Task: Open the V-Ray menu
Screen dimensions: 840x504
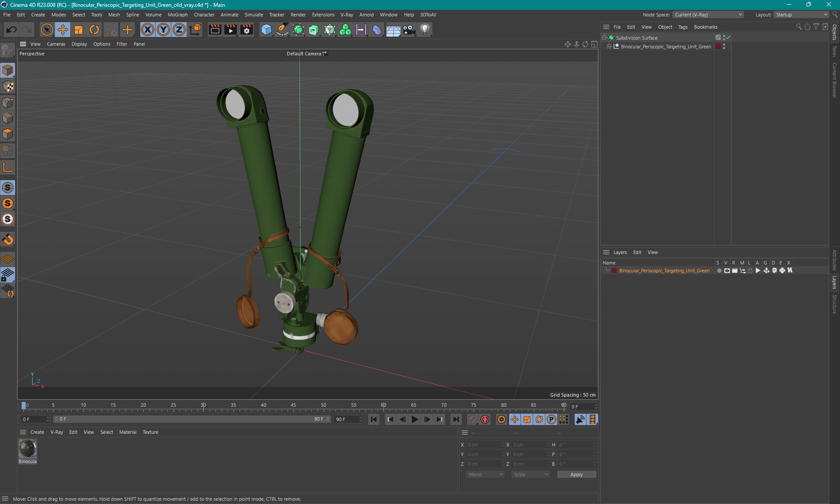Action: pyautogui.click(x=347, y=14)
